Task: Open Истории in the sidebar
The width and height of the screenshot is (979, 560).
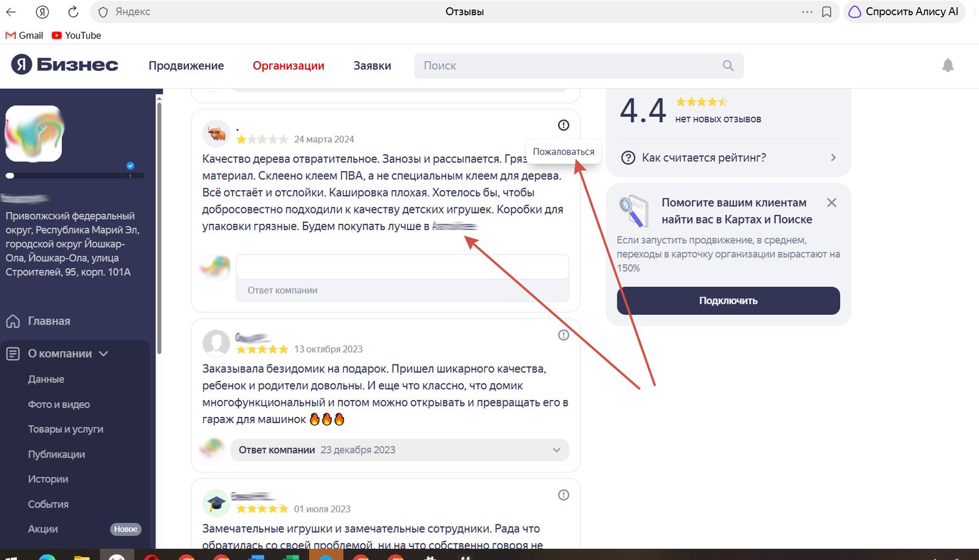Action: point(48,479)
